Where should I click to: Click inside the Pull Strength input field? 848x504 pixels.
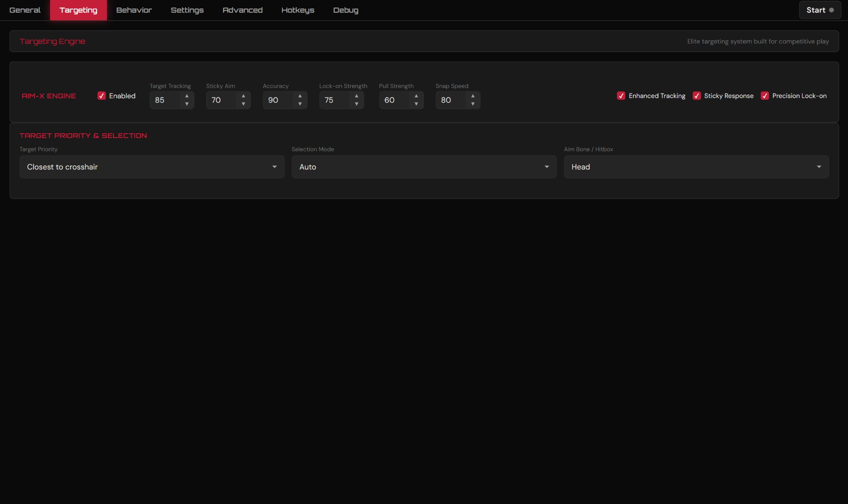tap(393, 100)
